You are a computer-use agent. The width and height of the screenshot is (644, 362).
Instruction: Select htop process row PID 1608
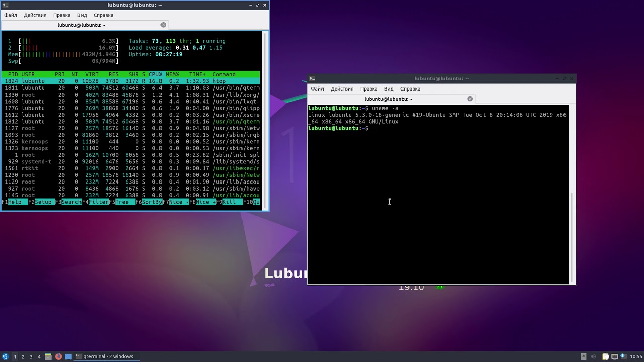[x=131, y=101]
